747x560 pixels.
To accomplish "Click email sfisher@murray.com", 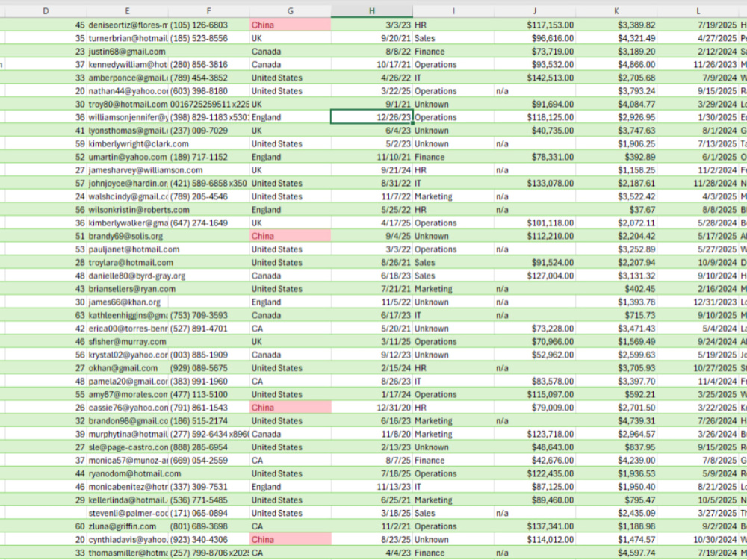I will tap(127, 341).
